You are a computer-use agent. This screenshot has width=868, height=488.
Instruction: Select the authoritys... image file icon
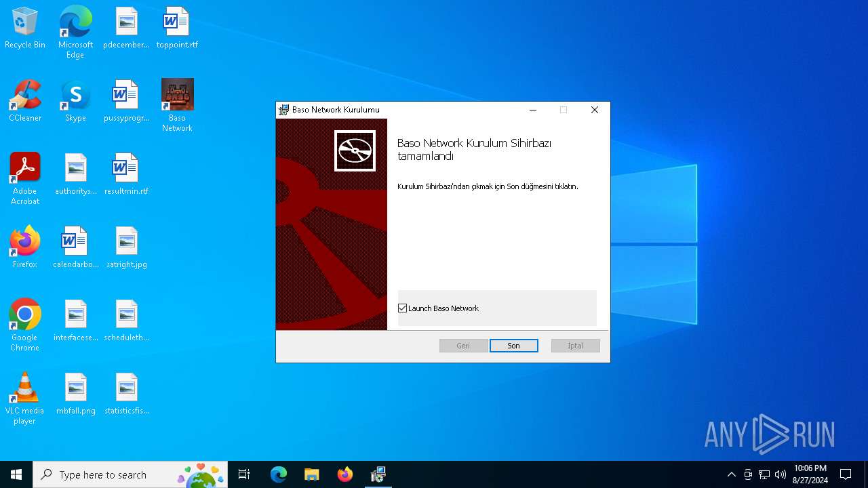click(x=75, y=174)
